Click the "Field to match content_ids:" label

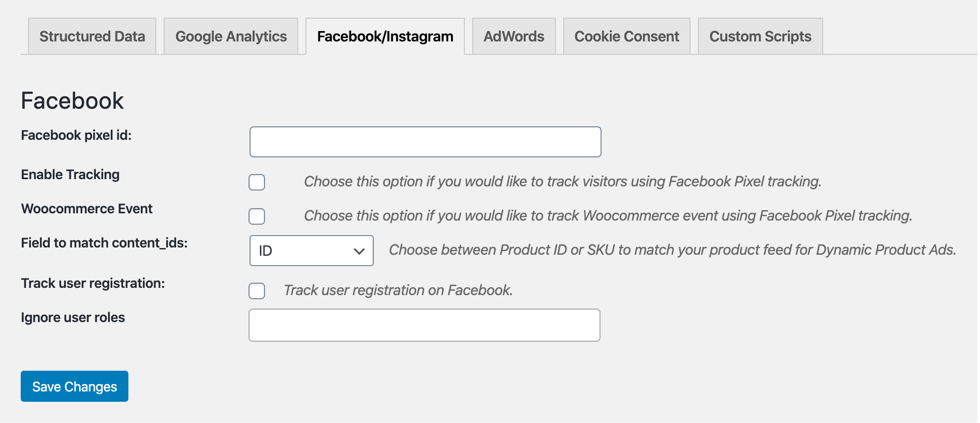click(x=104, y=243)
